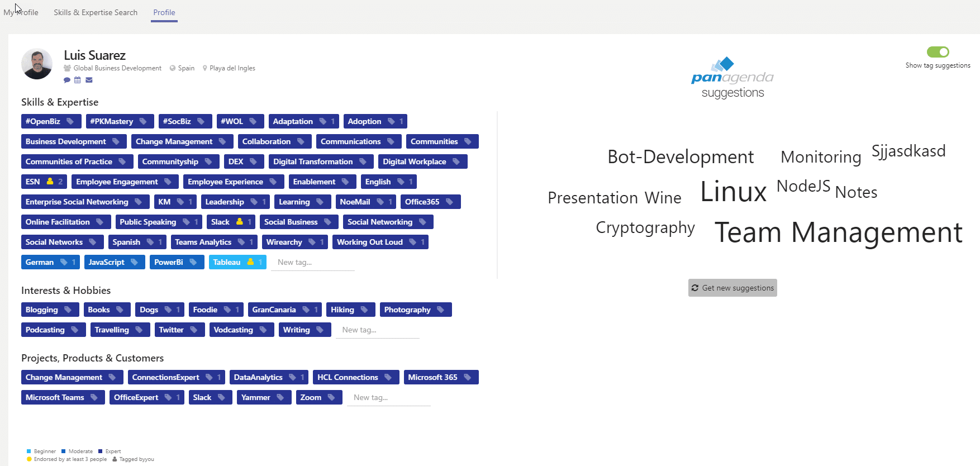
Task: Disable the Show tag suggestions toggle
Action: [x=938, y=52]
